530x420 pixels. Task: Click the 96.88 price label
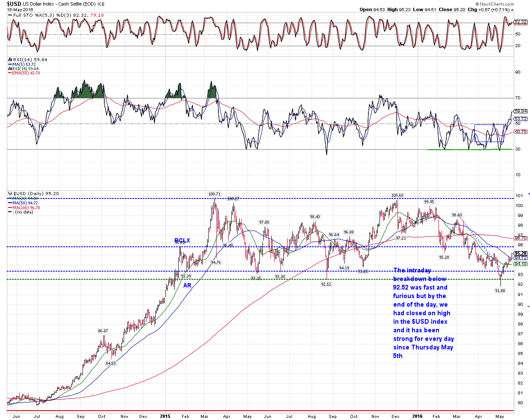coord(349,232)
